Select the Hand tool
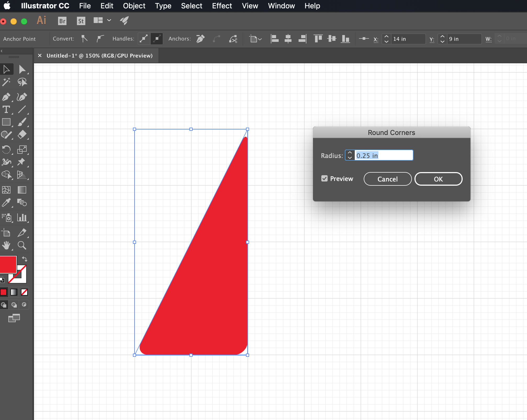 coord(7,245)
